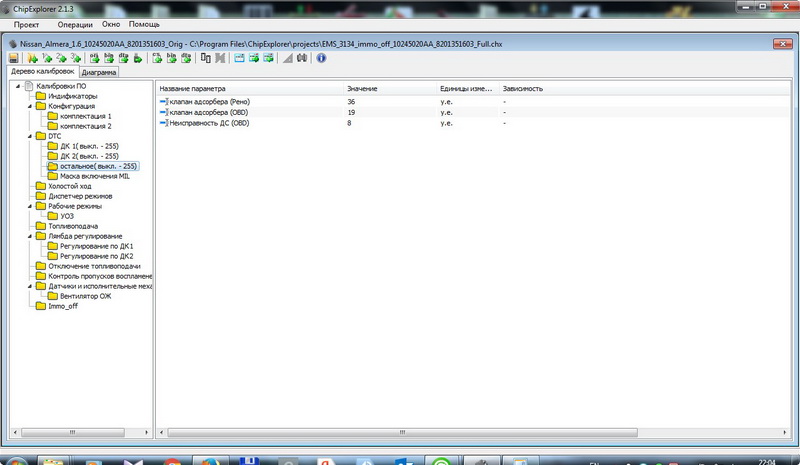This screenshot has width=800, height=465.
Task: Select the Immo_off folder in tree
Action: click(x=62, y=306)
